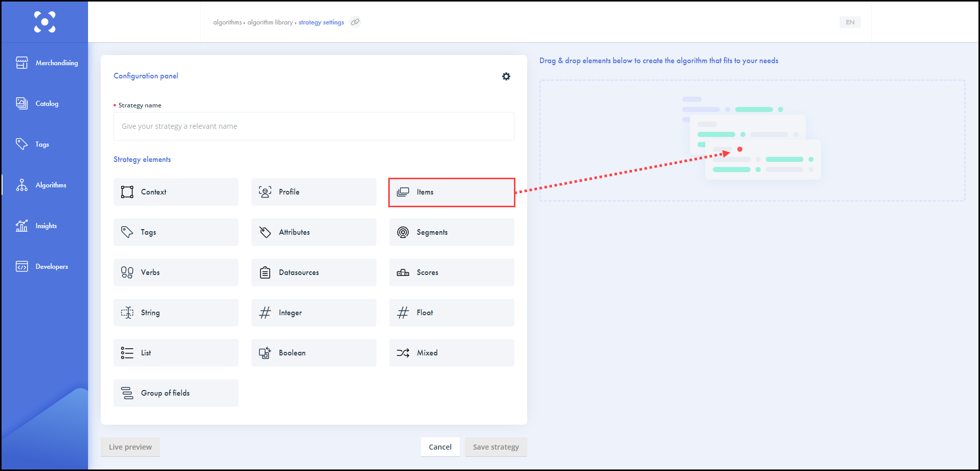This screenshot has height=471, width=980.
Task: Click the Configuration panel heading
Action: tap(146, 76)
